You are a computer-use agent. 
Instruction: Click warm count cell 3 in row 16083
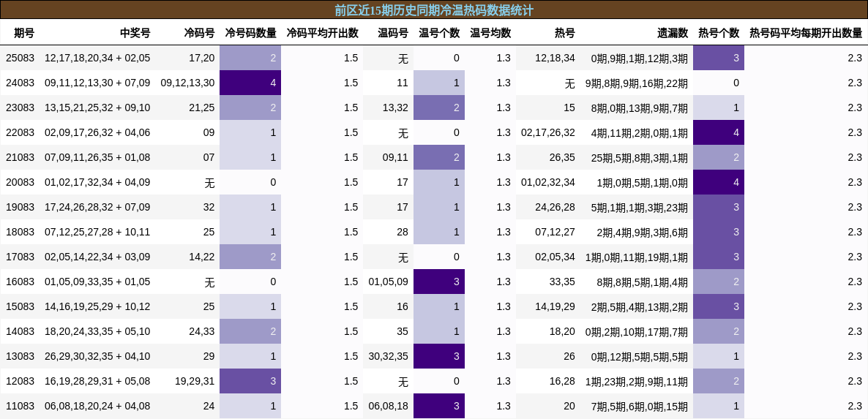pyautogui.click(x=439, y=282)
